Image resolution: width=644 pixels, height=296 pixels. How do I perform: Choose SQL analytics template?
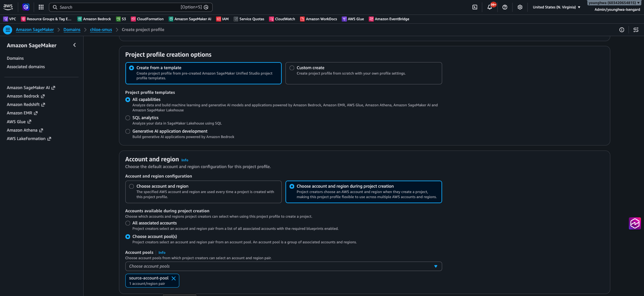pyautogui.click(x=128, y=118)
